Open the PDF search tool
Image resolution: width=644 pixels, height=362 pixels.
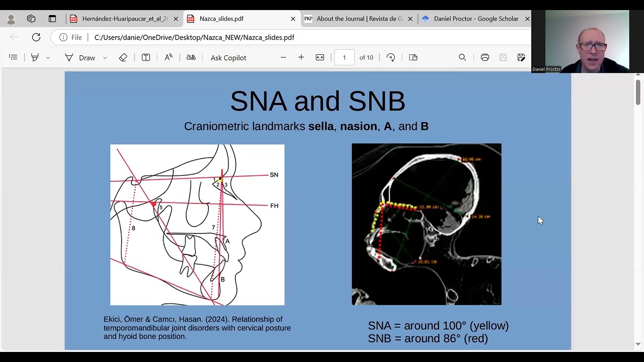(462, 57)
